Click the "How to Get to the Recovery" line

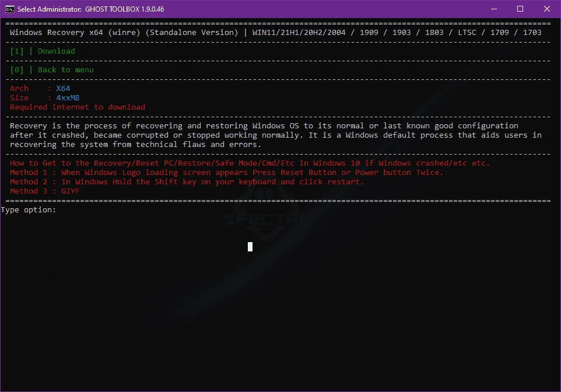(x=250, y=163)
